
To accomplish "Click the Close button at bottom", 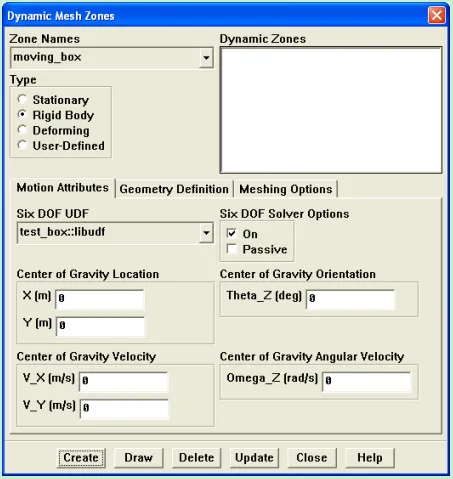I will tap(312, 458).
